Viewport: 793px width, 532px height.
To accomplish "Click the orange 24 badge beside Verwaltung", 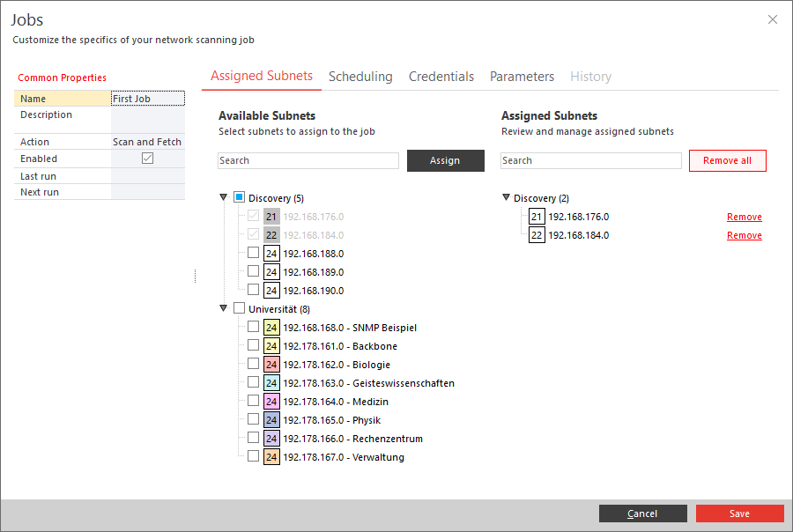I will 271,457.
